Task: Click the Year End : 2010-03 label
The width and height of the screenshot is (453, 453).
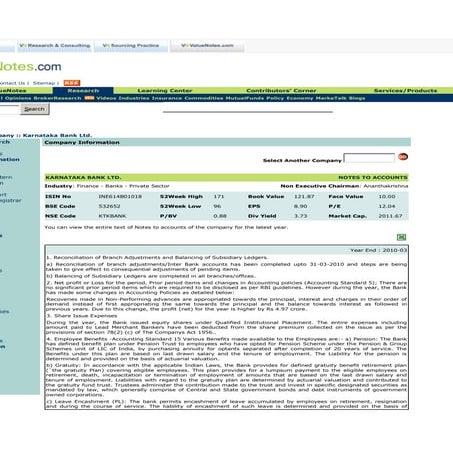Action: [379, 250]
